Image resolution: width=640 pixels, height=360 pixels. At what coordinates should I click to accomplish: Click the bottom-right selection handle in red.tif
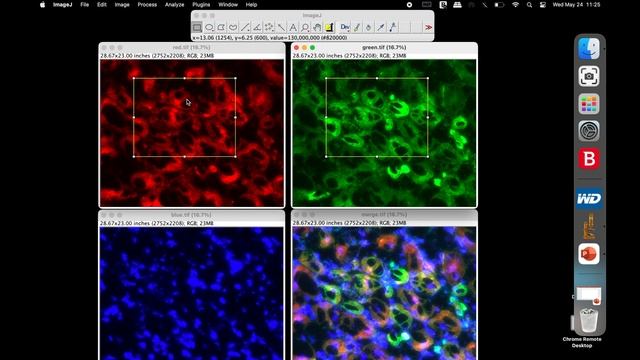(236, 156)
